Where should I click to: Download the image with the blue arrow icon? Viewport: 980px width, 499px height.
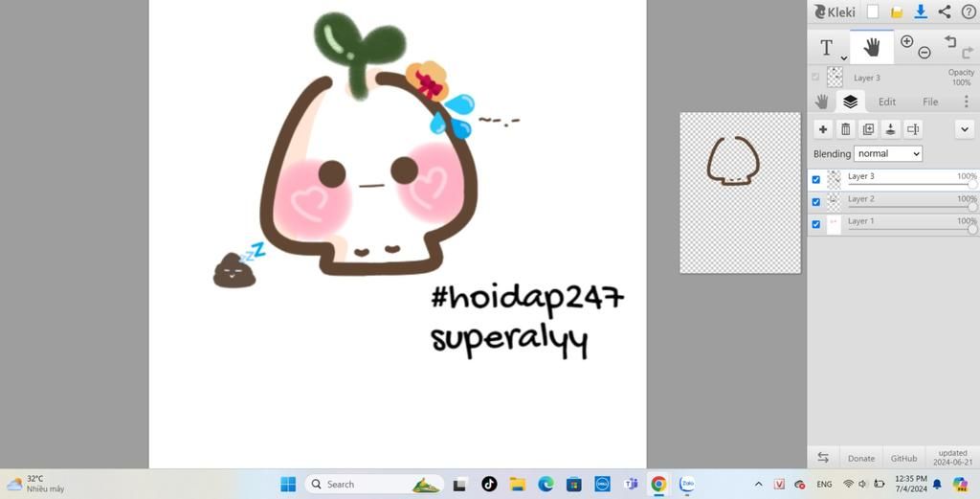click(x=921, y=11)
